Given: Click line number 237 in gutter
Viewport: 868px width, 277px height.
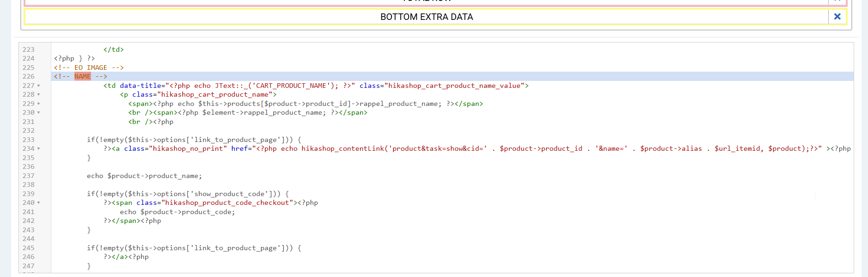Looking at the screenshot, I should pos(29,176).
